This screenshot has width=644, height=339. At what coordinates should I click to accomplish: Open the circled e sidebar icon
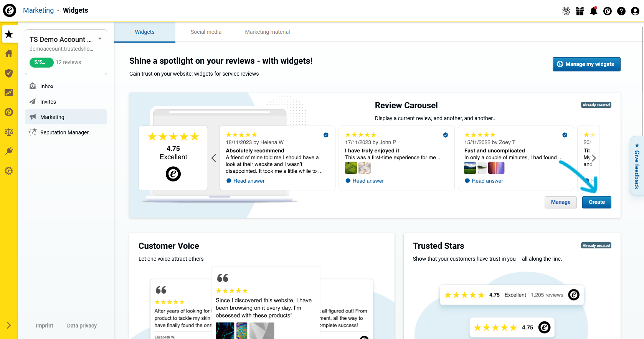(x=9, y=112)
